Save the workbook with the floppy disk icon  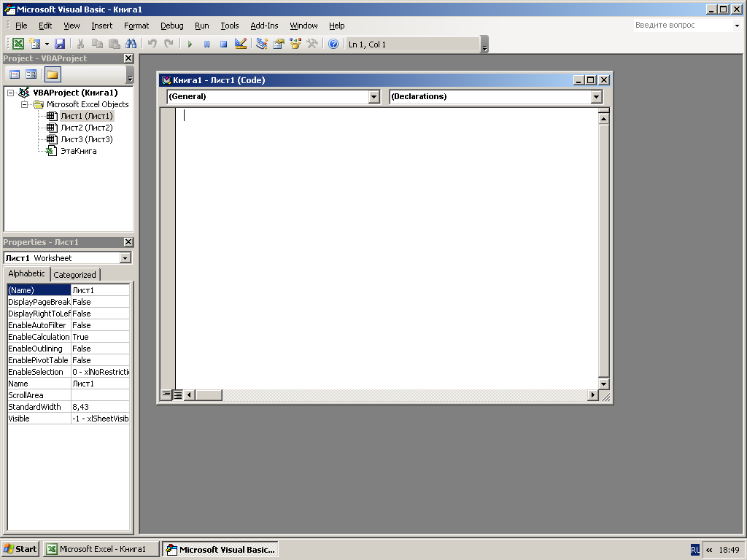[60, 44]
